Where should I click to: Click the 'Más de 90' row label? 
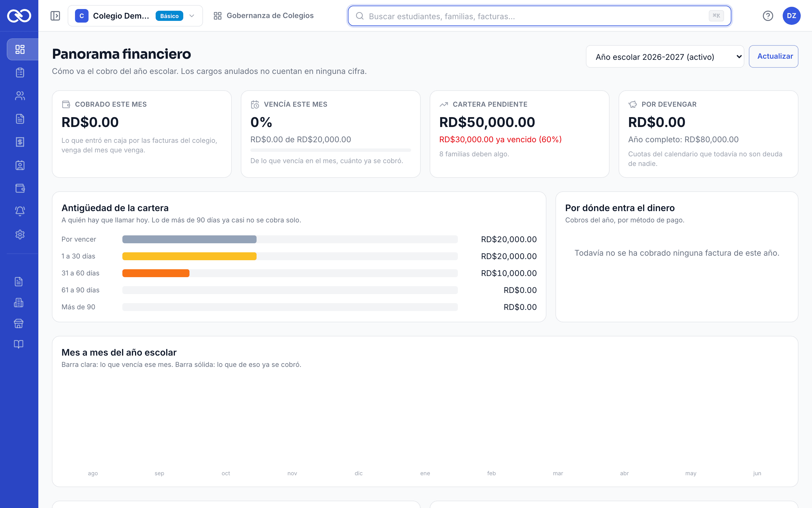78,307
